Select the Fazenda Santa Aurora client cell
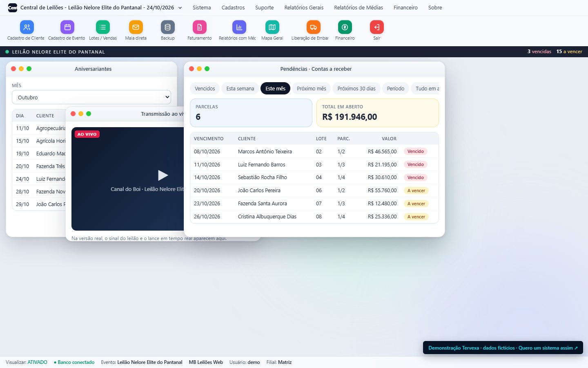The image size is (588, 368). point(263,204)
